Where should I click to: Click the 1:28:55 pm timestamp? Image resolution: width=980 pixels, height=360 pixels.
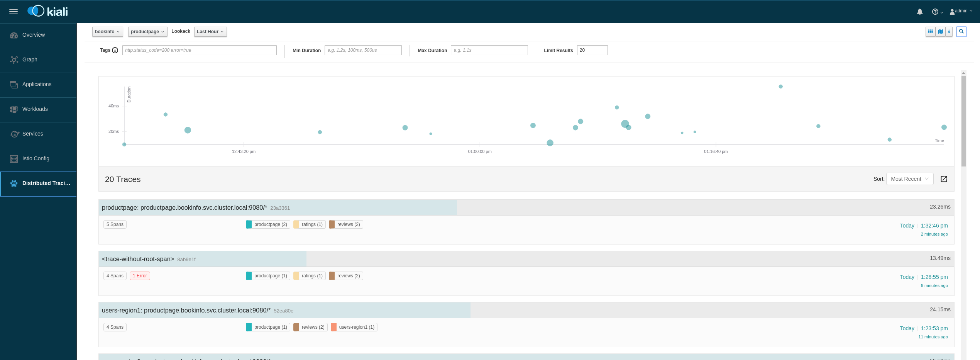[x=934, y=277]
